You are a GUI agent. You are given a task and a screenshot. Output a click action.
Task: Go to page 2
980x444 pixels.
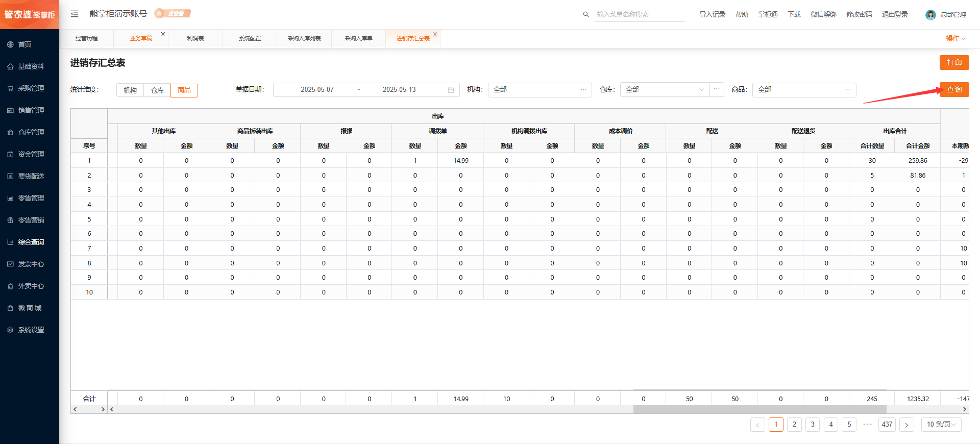click(x=794, y=425)
